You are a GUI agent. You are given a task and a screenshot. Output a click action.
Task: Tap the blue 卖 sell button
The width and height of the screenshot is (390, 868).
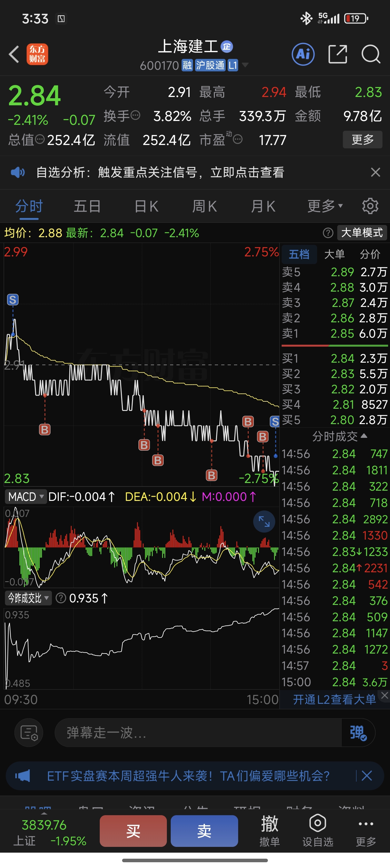(x=204, y=831)
